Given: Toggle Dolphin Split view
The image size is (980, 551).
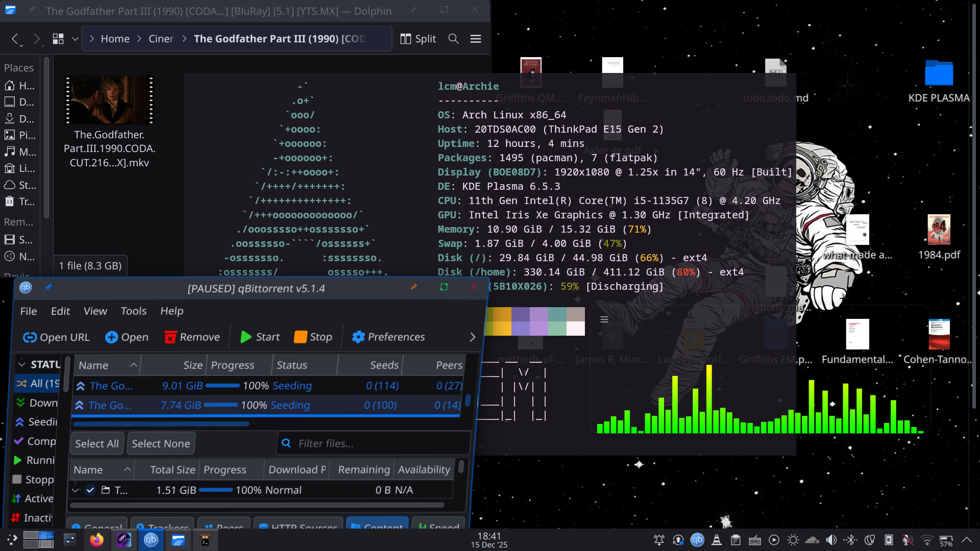Looking at the screenshot, I should click(418, 39).
